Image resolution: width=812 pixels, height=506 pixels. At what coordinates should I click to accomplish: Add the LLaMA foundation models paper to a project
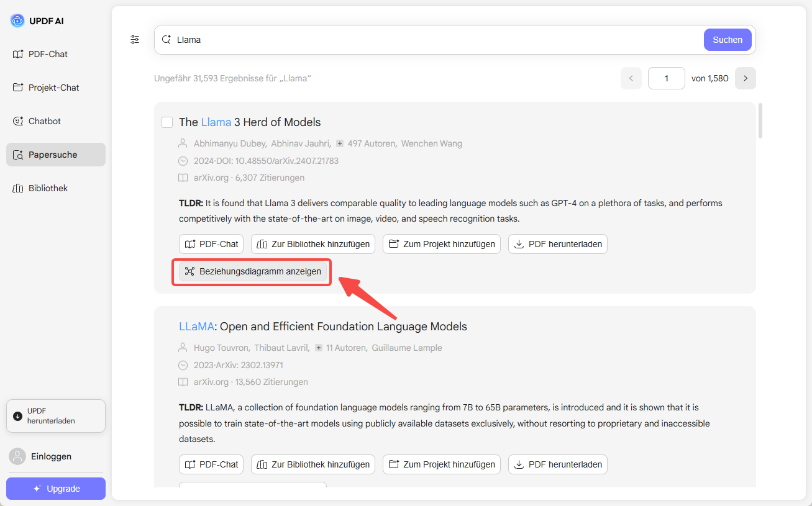442,464
